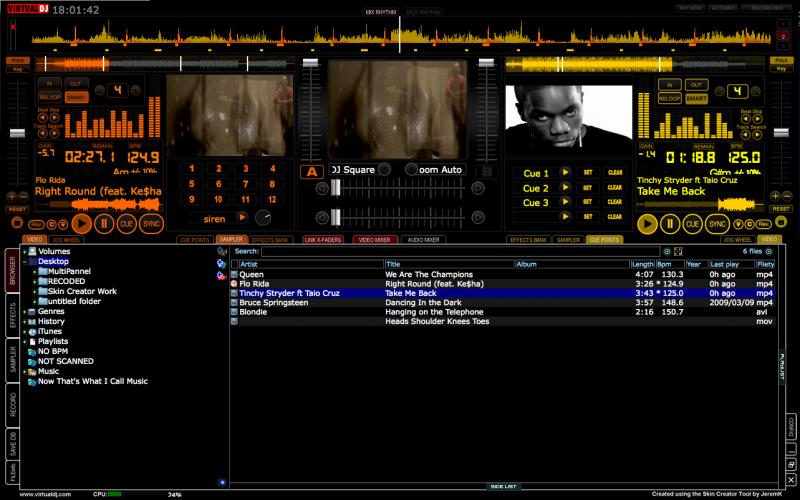Trigger sampler pad 12

(x=272, y=199)
